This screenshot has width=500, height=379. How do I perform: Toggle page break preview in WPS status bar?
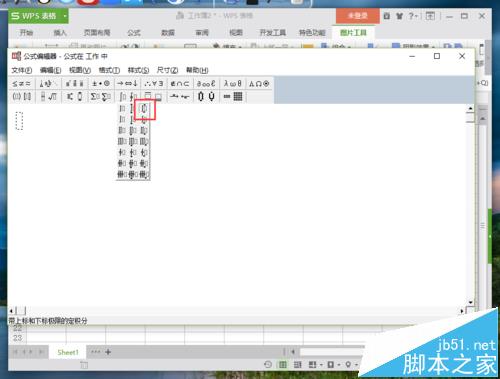297,365
